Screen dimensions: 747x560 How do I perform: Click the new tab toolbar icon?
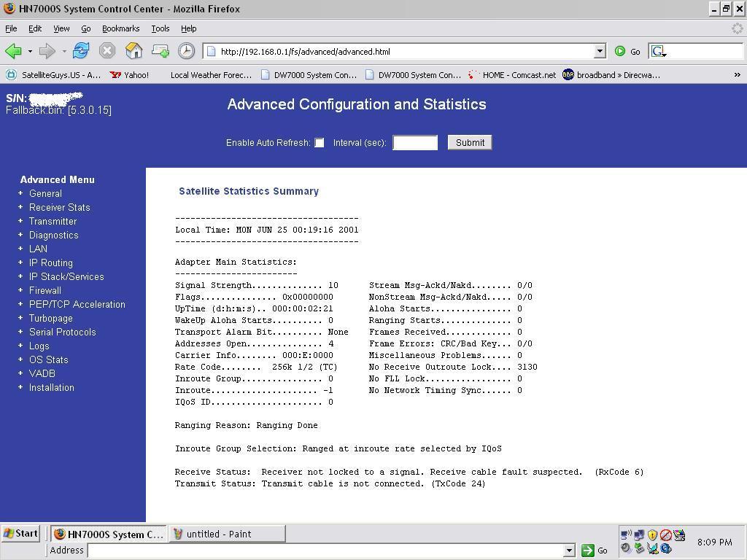pyautogui.click(x=160, y=50)
